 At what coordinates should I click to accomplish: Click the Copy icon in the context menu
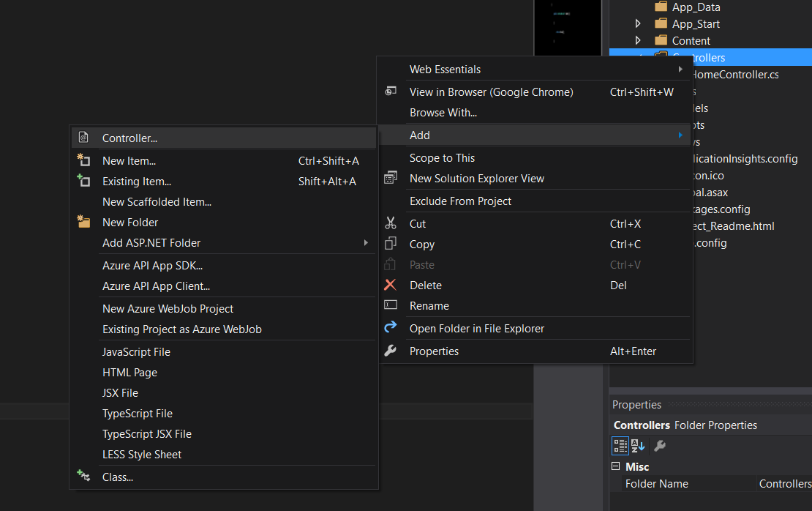tap(392, 244)
